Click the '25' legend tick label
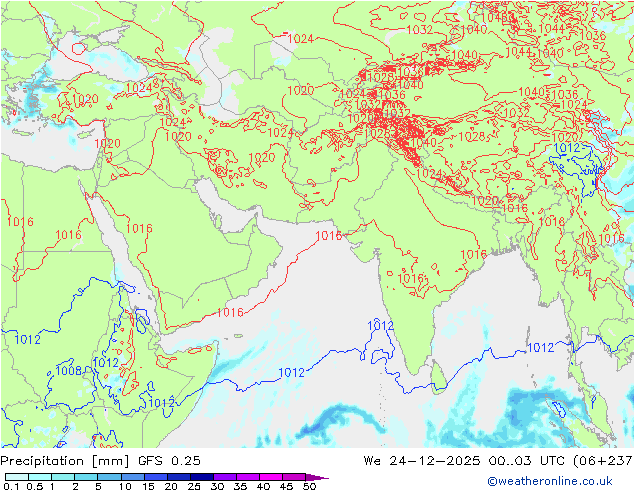 click(194, 486)
